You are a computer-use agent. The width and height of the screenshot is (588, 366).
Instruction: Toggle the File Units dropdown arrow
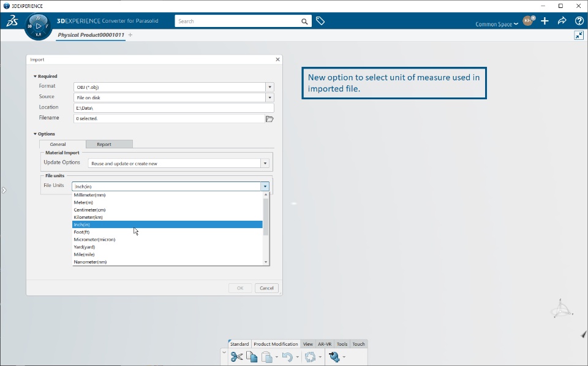(x=265, y=186)
